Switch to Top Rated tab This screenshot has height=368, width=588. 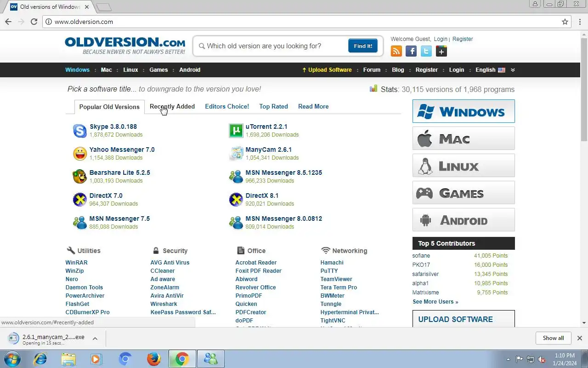pos(273,106)
